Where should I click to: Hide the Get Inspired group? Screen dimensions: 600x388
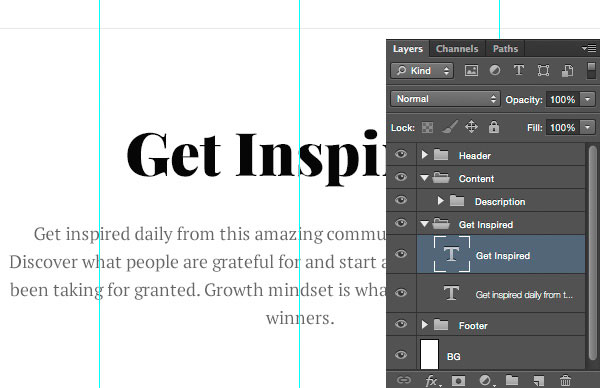[x=401, y=223]
